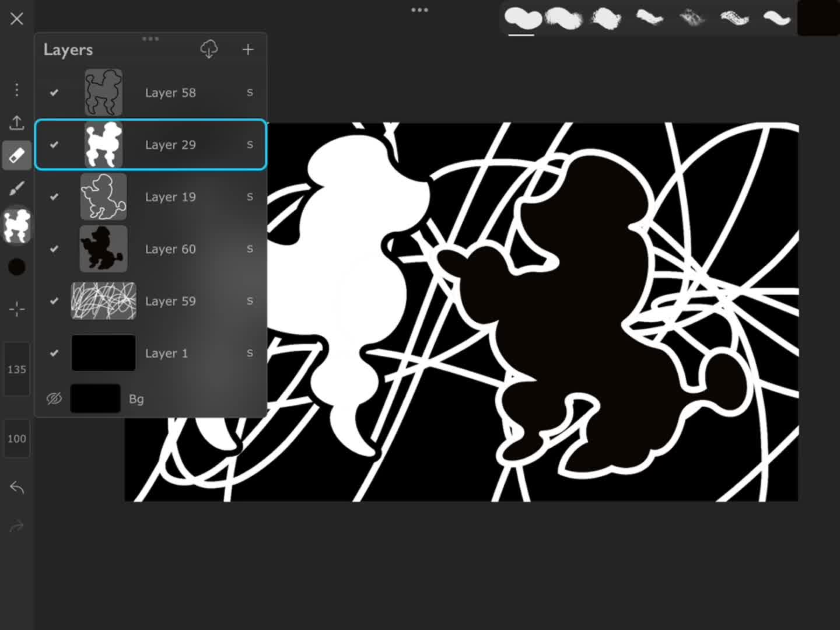
Task: Open blend mode S for Layer 19
Action: pos(250,197)
